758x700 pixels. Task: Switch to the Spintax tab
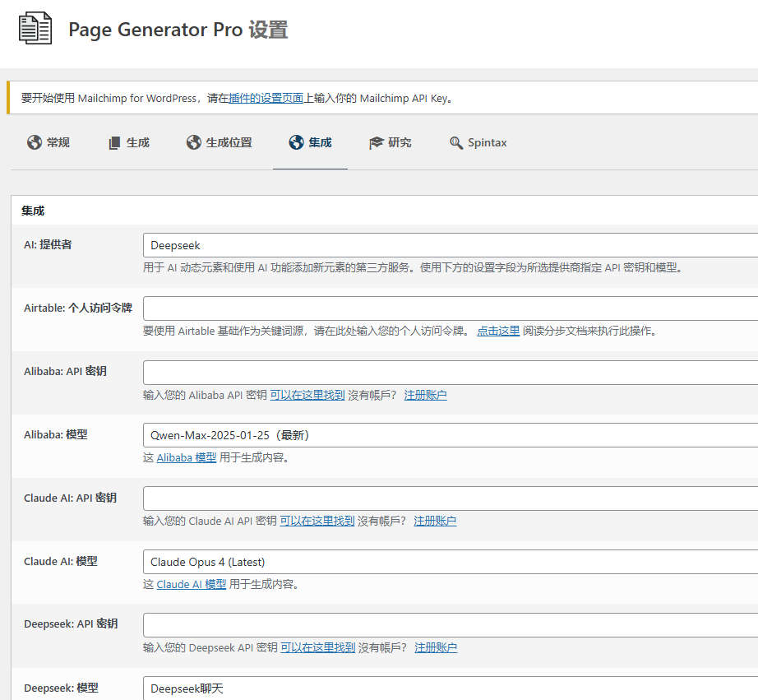point(478,142)
